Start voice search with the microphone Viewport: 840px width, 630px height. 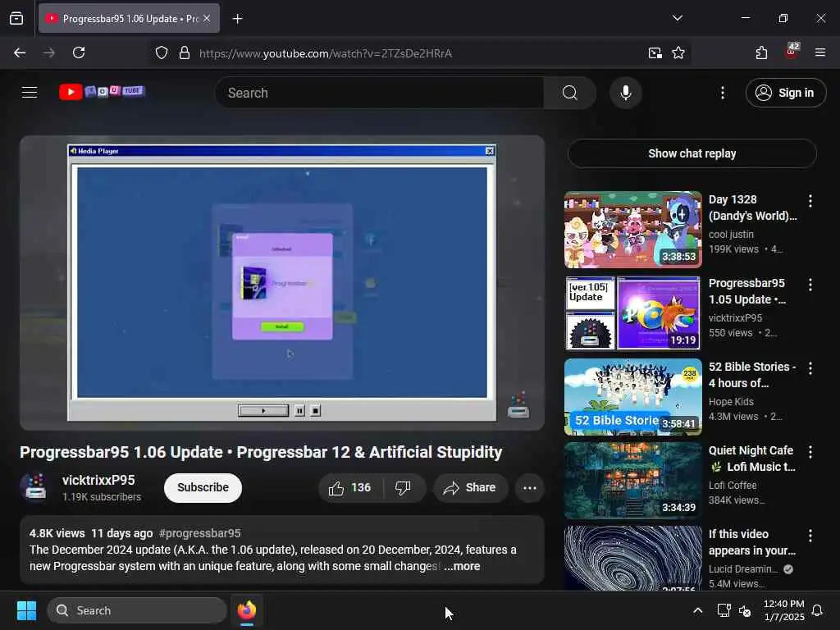625,93
